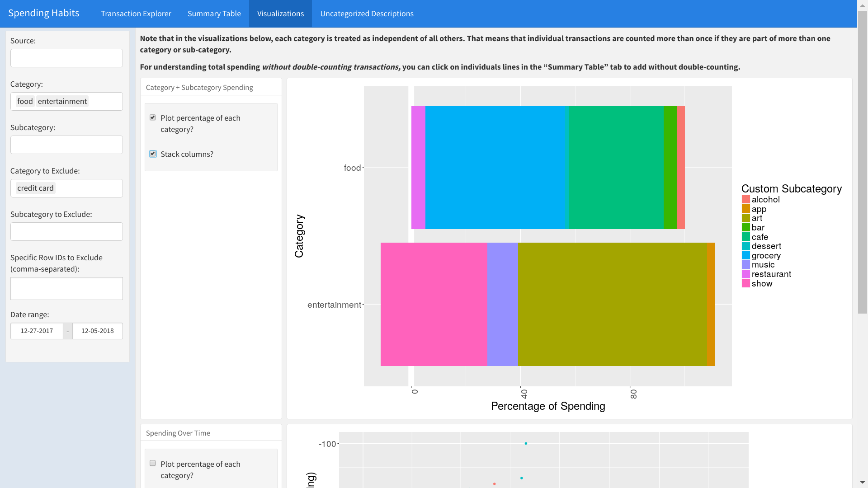Screen dimensions: 868x488
Task: Click the Visualizations tab
Action: tap(280, 13)
